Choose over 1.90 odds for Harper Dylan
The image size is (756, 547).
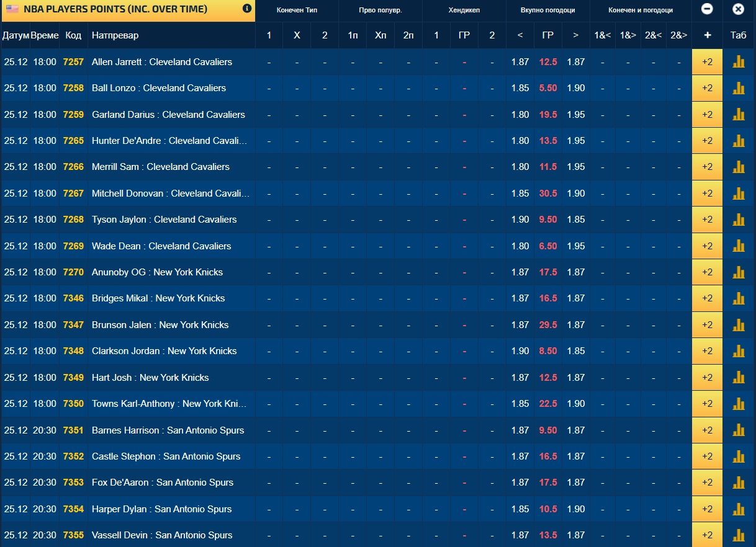[576, 509]
